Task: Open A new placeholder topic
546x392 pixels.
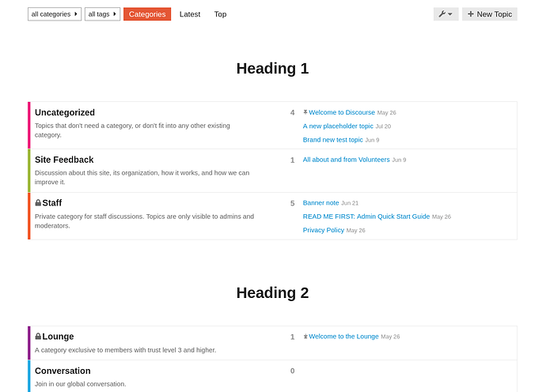Action: [x=338, y=126]
